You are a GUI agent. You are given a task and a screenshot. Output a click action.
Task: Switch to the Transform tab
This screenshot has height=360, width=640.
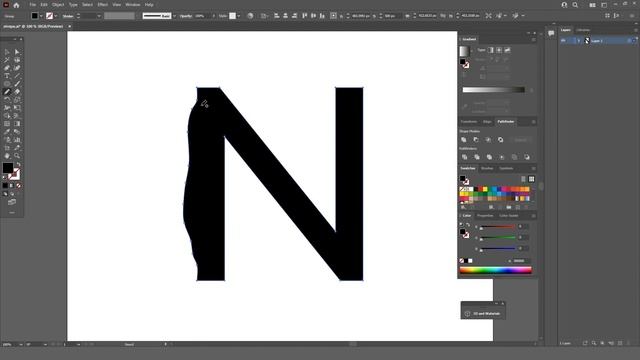[469, 122]
